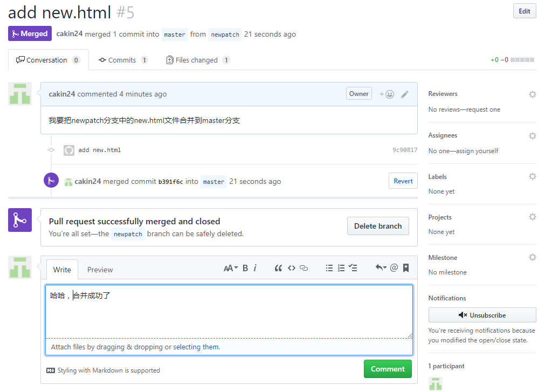Image resolution: width=545 pixels, height=392 pixels.
Task: Click the Unsubscribe notifications button
Action: pyautogui.click(x=482, y=315)
